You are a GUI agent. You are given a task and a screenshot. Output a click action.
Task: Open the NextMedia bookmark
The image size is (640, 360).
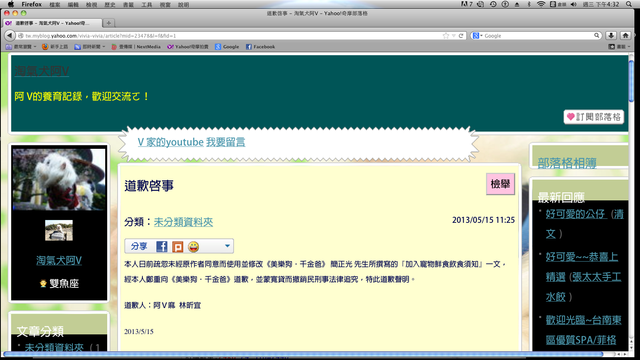(x=136, y=47)
